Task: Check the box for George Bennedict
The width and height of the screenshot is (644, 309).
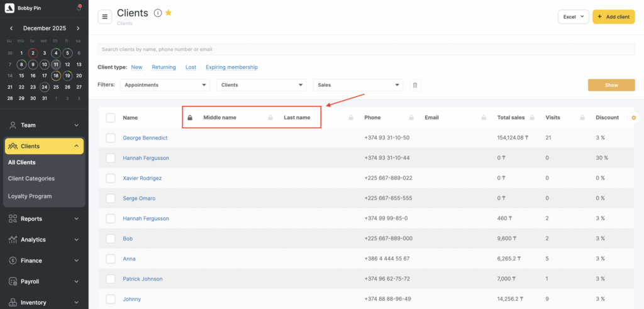Action: pyautogui.click(x=111, y=138)
